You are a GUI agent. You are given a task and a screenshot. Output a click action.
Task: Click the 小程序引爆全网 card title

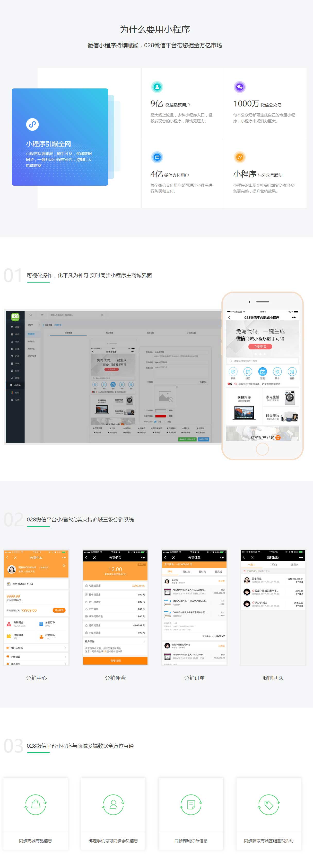(49, 144)
